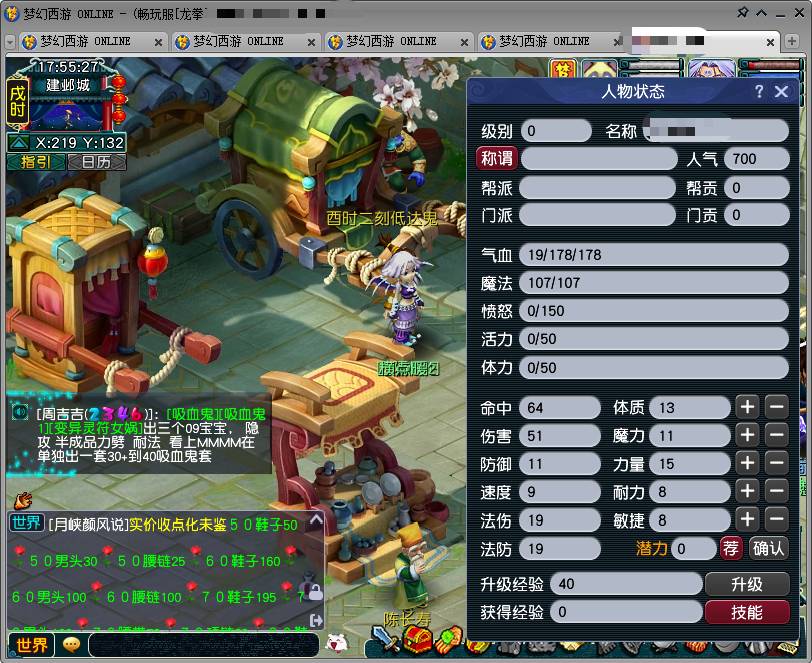Click the green gem gift icon
812x663 pixels.
point(448,640)
